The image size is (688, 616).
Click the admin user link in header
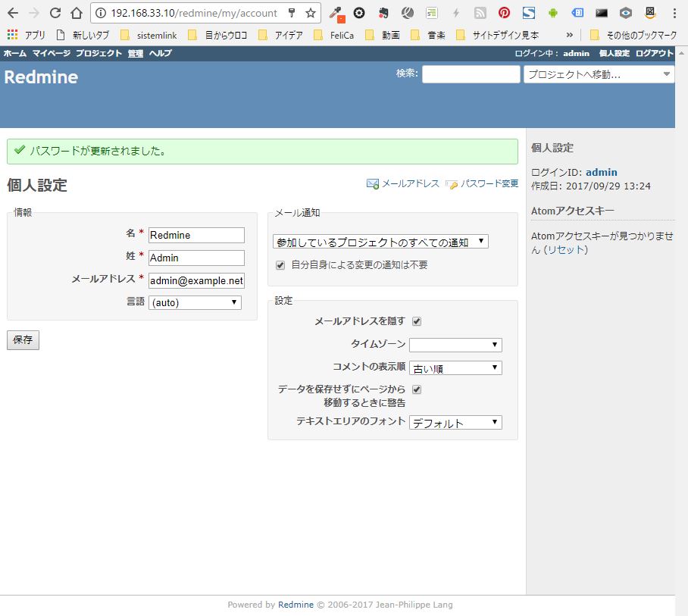[576, 53]
